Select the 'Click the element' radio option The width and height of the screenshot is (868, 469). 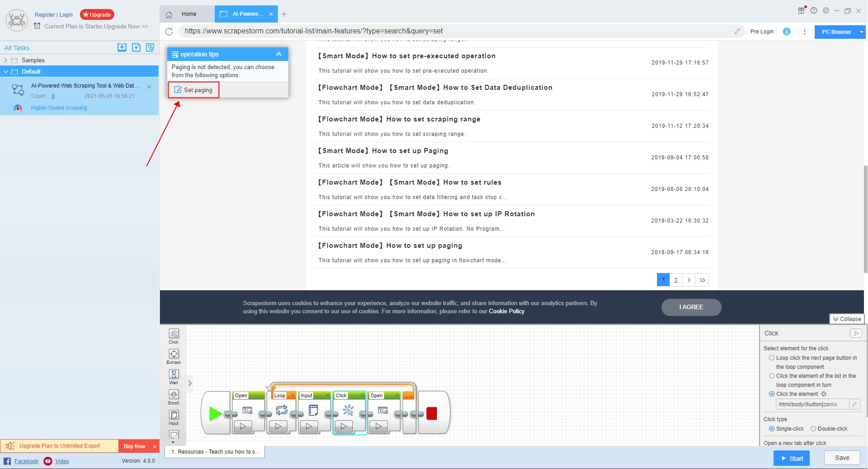(772, 394)
